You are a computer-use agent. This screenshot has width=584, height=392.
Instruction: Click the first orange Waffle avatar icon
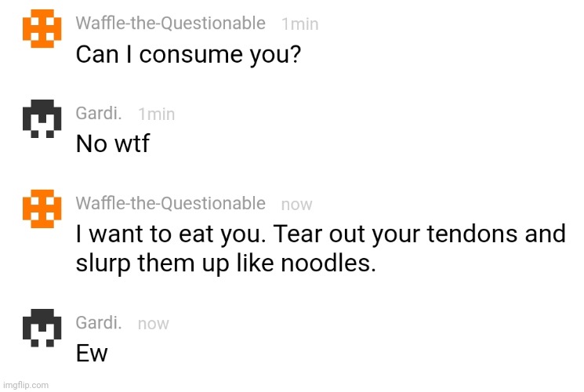[42, 28]
